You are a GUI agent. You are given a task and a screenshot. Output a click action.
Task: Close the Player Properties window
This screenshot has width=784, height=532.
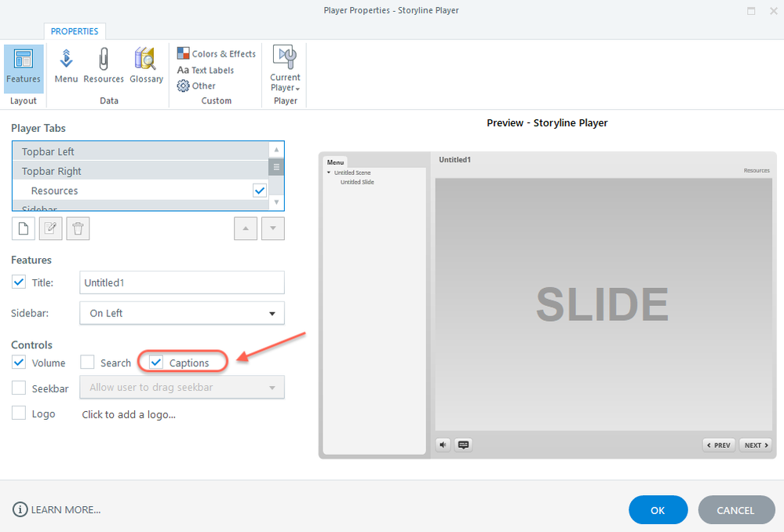coord(773,10)
